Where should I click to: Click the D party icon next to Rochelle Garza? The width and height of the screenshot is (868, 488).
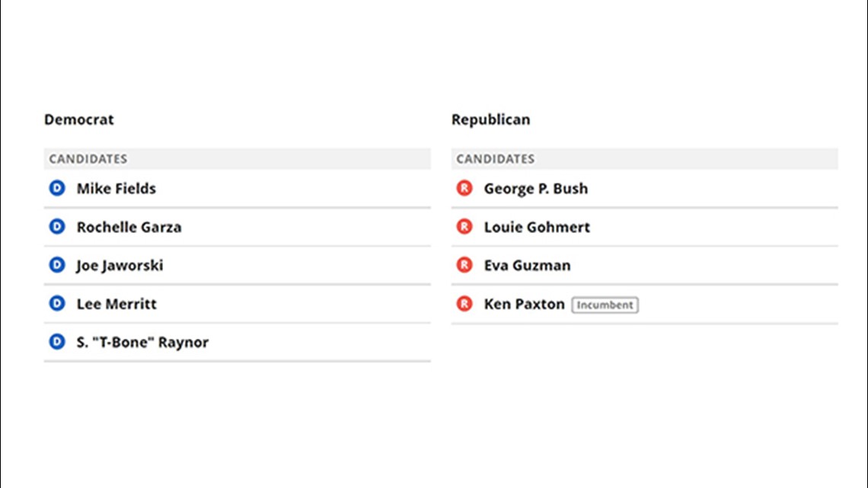click(x=57, y=226)
